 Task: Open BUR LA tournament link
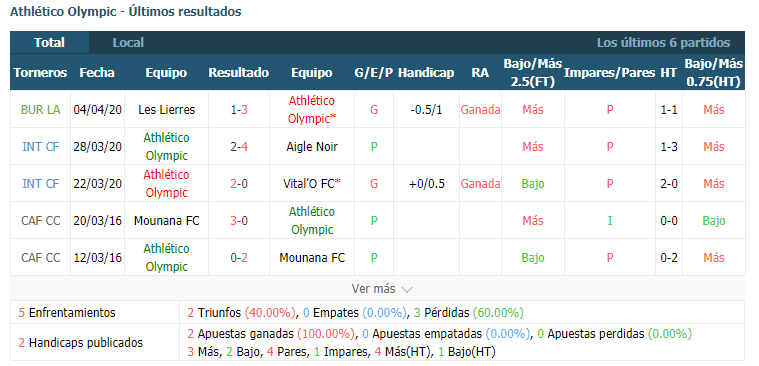[x=41, y=109]
